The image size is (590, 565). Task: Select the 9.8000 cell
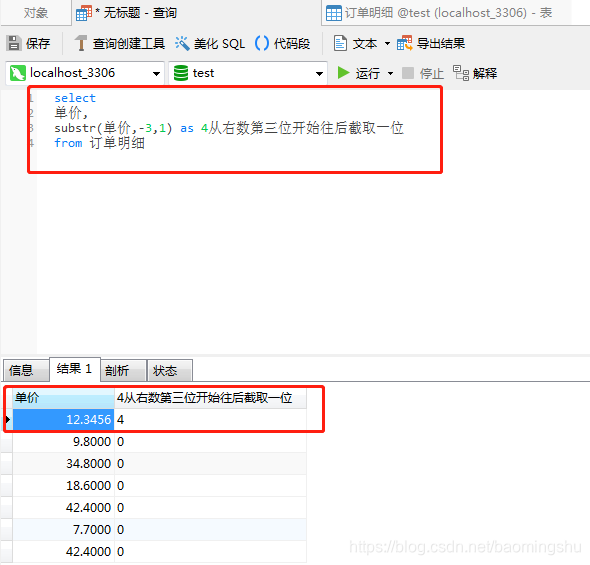63,442
